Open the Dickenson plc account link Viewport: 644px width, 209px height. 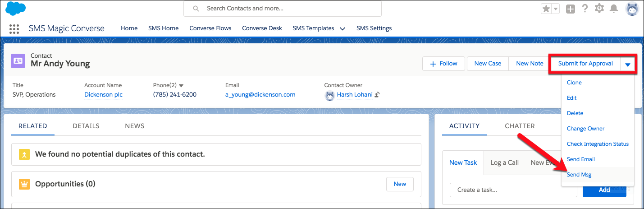[x=103, y=95]
